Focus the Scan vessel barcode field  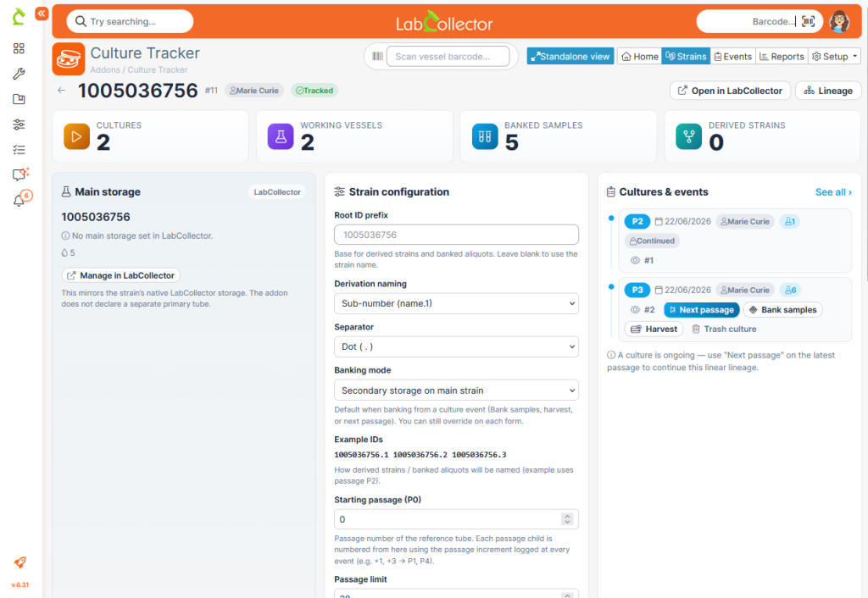448,57
